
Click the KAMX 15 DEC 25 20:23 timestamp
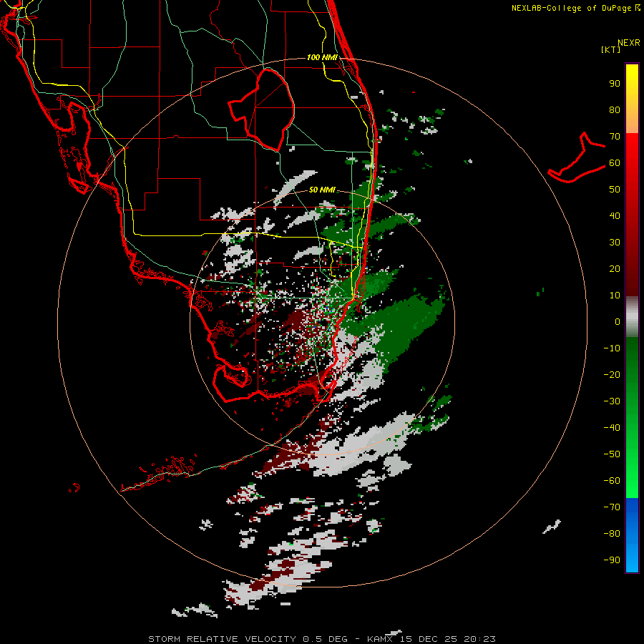tap(431, 639)
